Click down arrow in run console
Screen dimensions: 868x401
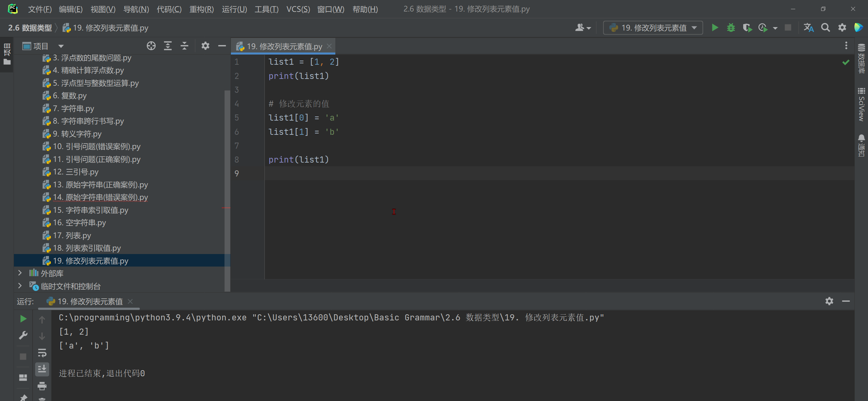42,336
